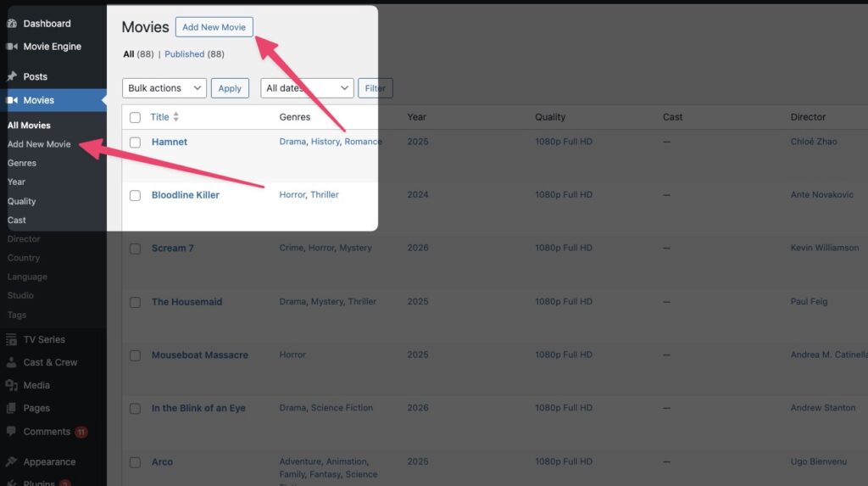Screen dimensions: 868x486
Task: Click the Comments speech bubble icon
Action: [x=12, y=432]
